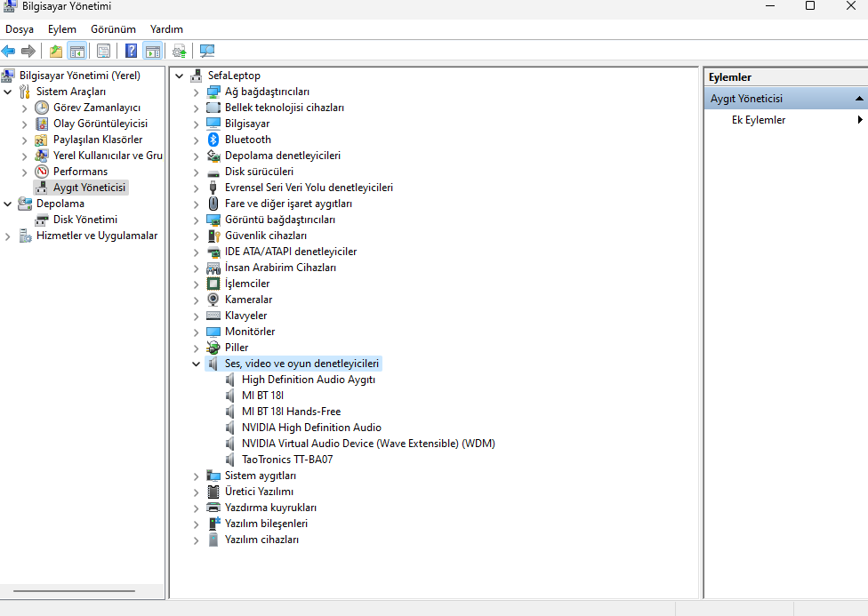Expand Monitörler category

click(196, 332)
